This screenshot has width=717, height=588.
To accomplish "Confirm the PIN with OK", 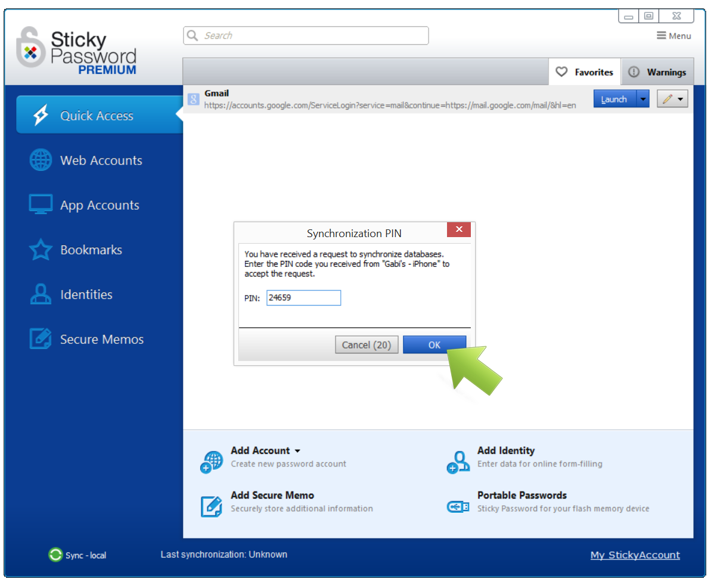I will tap(434, 345).
